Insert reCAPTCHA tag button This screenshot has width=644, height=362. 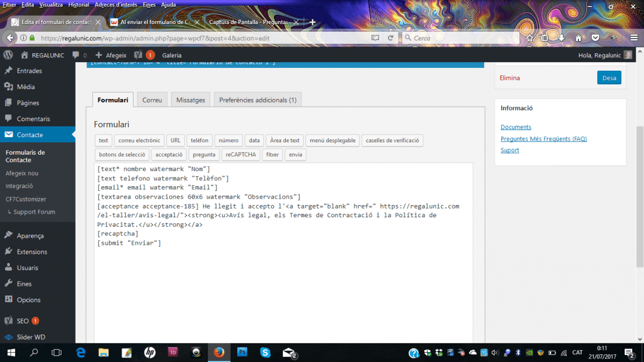coord(241,155)
